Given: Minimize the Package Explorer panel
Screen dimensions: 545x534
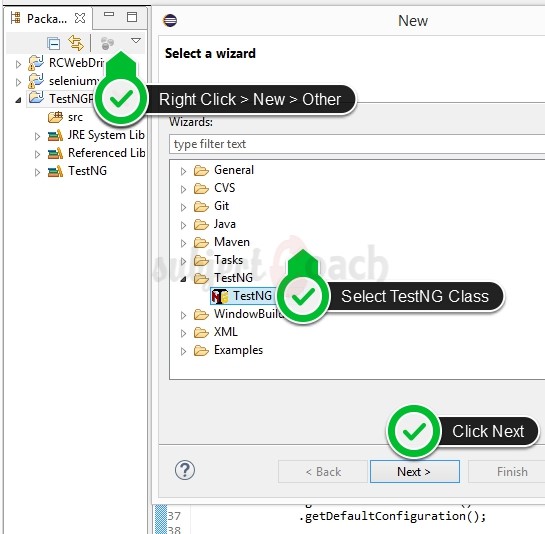Looking at the screenshot, I should [109, 14].
